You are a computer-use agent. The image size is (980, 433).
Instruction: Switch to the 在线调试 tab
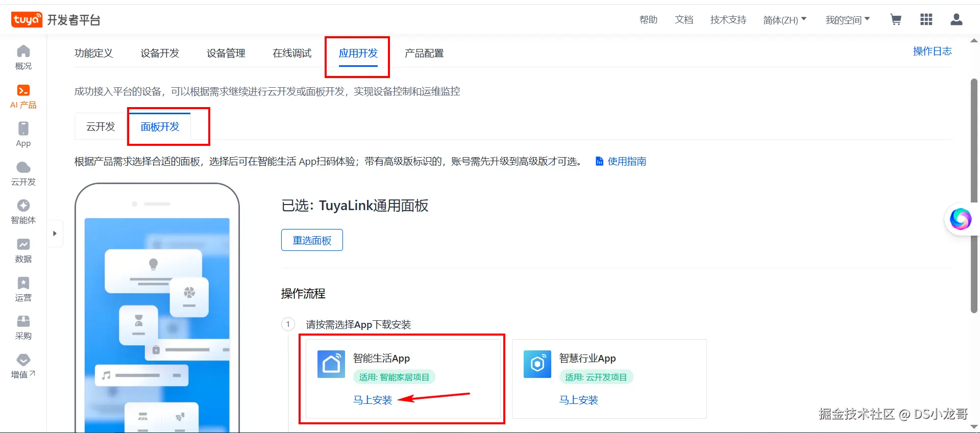point(292,53)
